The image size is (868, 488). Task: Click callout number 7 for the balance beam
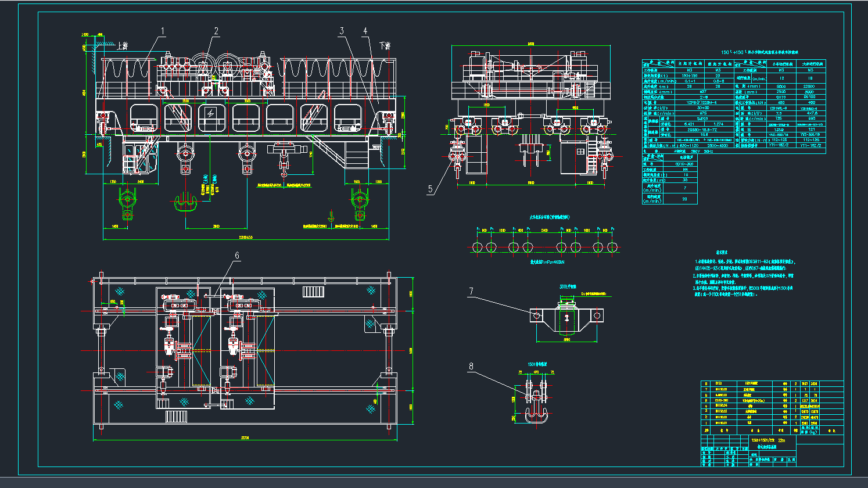[x=471, y=292]
